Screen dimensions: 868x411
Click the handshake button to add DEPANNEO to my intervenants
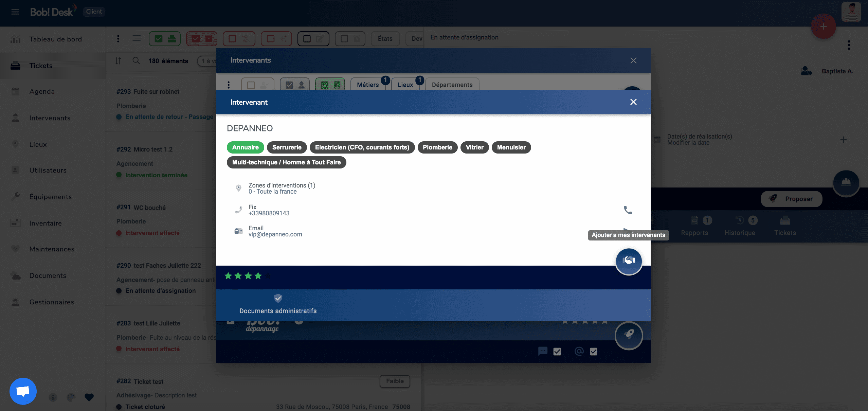point(629,261)
